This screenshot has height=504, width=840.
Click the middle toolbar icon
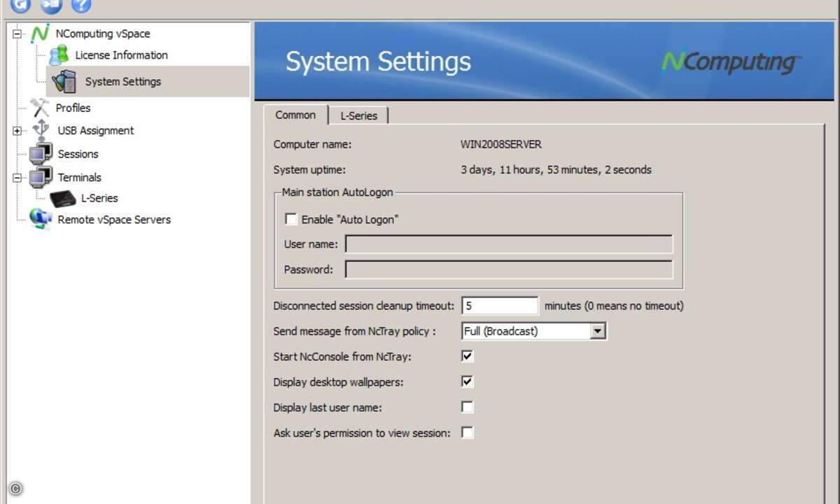pos(51,6)
